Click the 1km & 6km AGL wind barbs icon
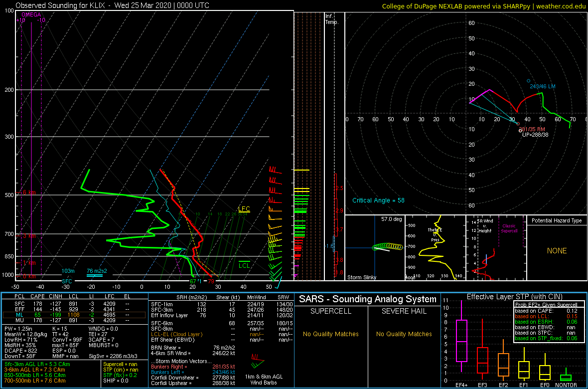 [258, 361]
